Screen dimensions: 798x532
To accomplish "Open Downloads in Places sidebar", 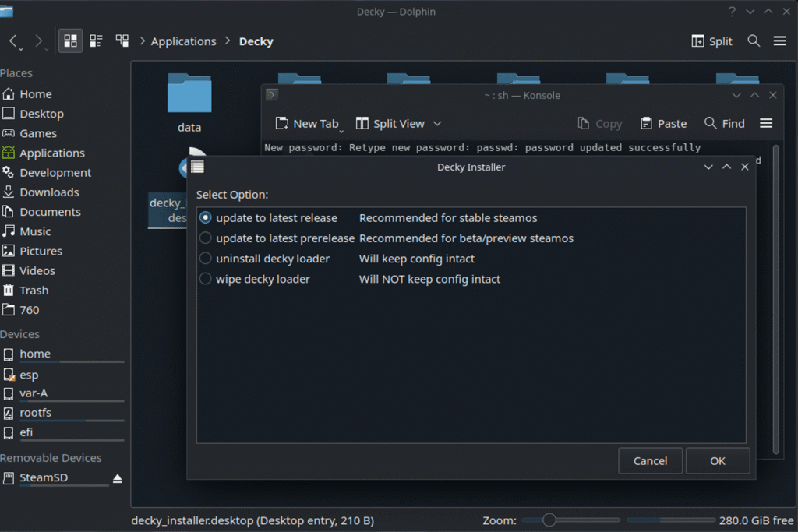I will [49, 192].
